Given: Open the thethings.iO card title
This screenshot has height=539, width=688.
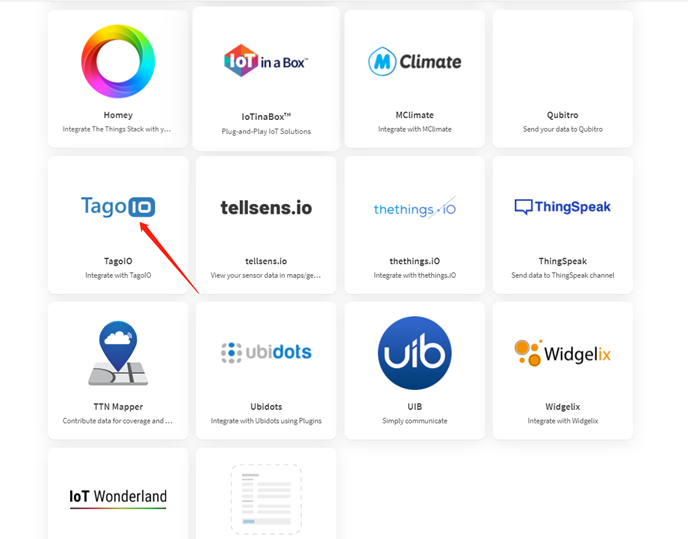Looking at the screenshot, I should (415, 261).
